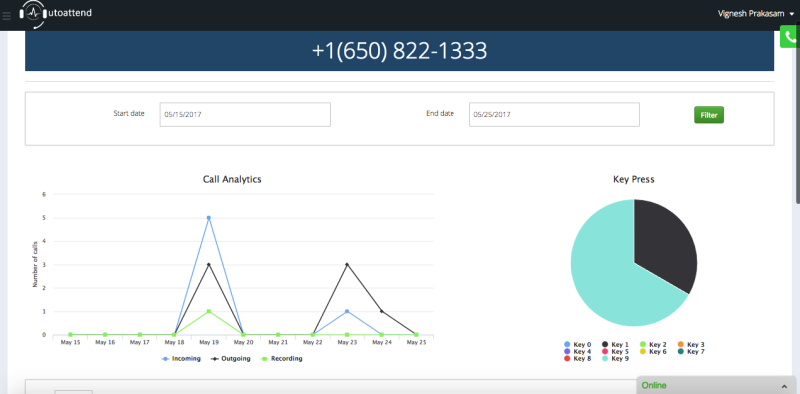Click the phone number banner heading
This screenshot has width=800, height=394.
399,51
